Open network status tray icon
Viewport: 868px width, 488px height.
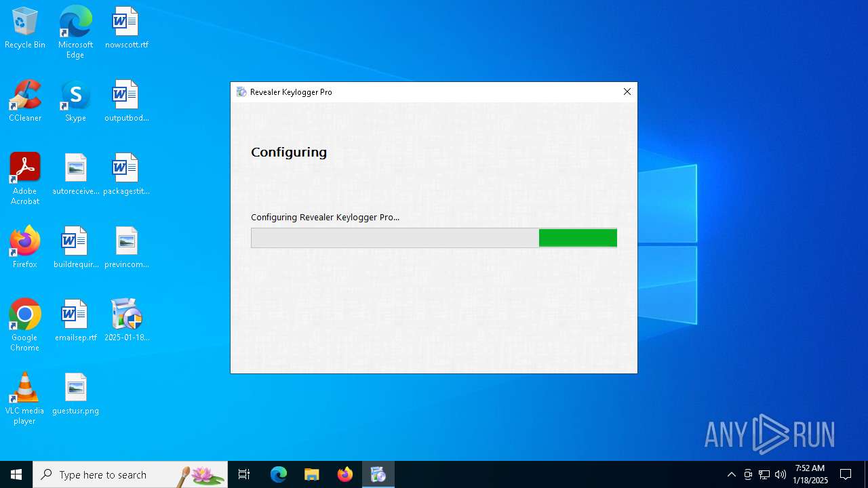(764, 474)
